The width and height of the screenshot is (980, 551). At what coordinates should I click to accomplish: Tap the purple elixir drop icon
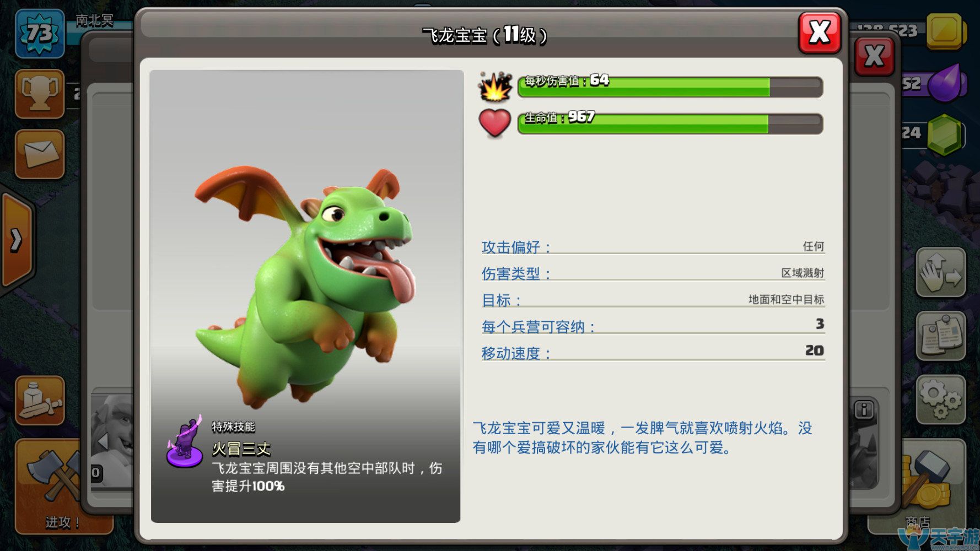tap(946, 83)
